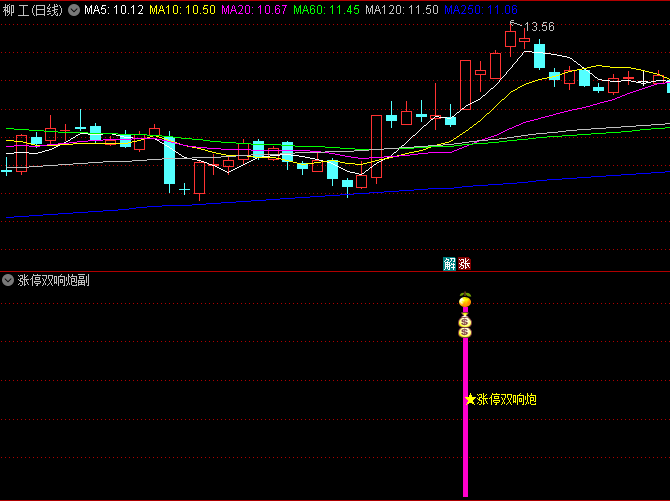Select the MA10: 10.50 indicator label
This screenshot has width=670, height=501.
(x=182, y=10)
